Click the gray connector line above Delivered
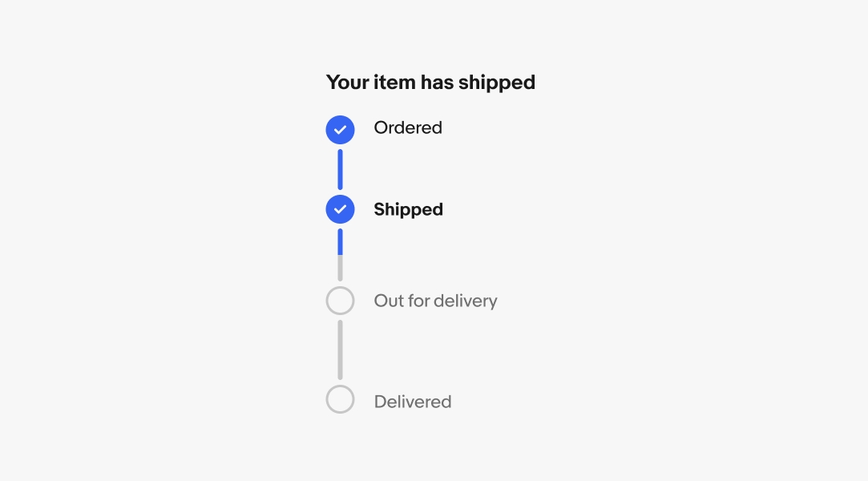The height and width of the screenshot is (481, 868). point(340,350)
